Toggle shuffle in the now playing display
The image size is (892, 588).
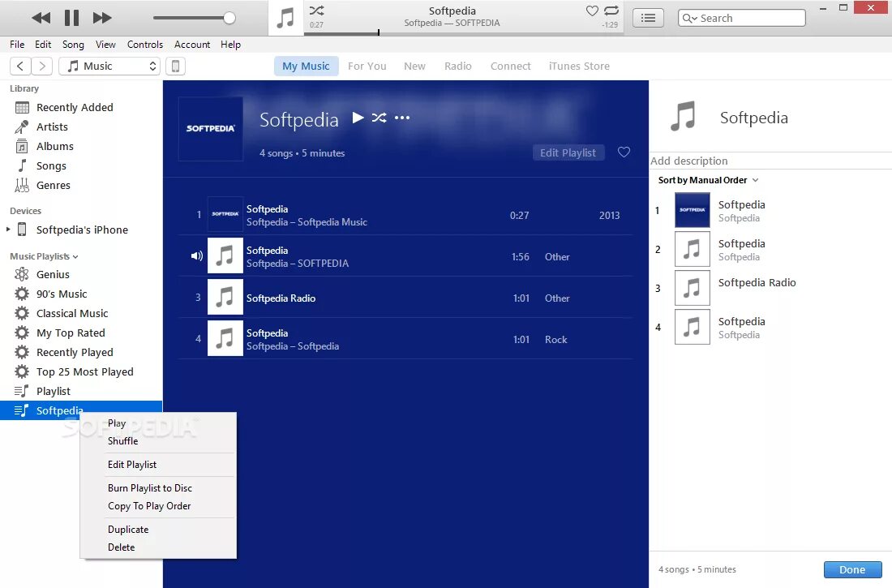(x=316, y=11)
